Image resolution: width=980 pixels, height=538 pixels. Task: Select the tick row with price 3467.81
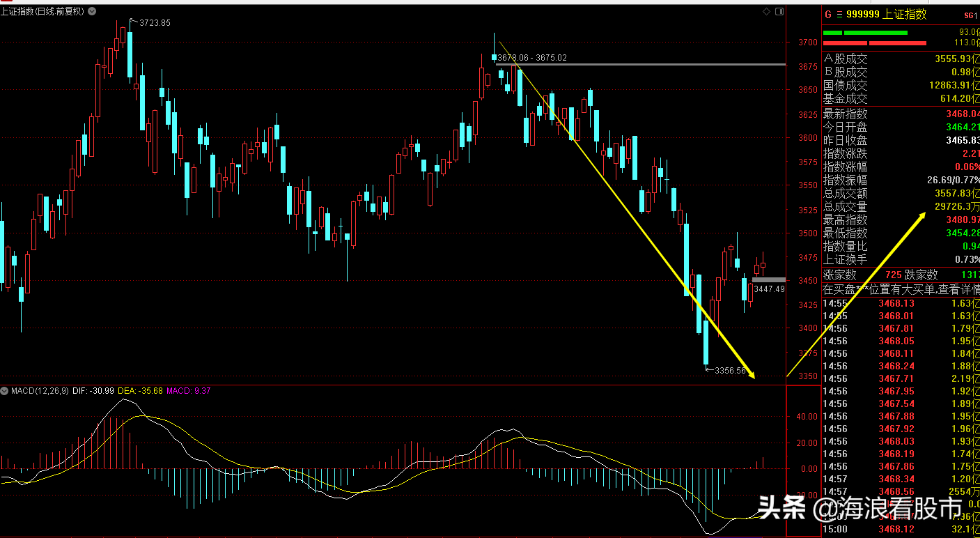tap(901, 328)
